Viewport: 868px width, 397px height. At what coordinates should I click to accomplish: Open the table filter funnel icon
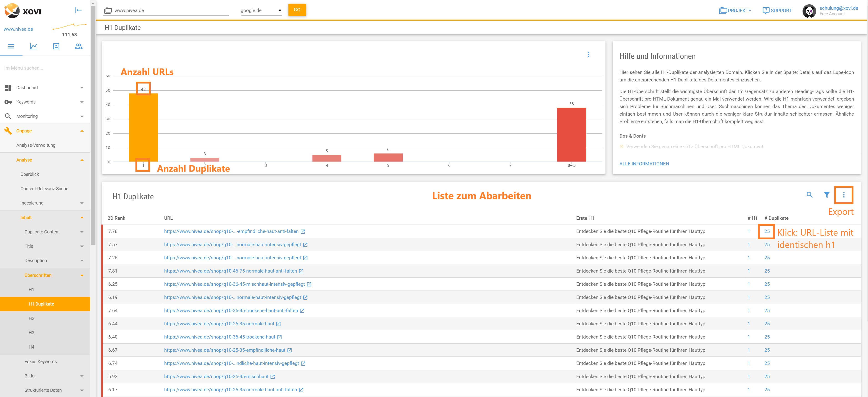pyautogui.click(x=827, y=195)
